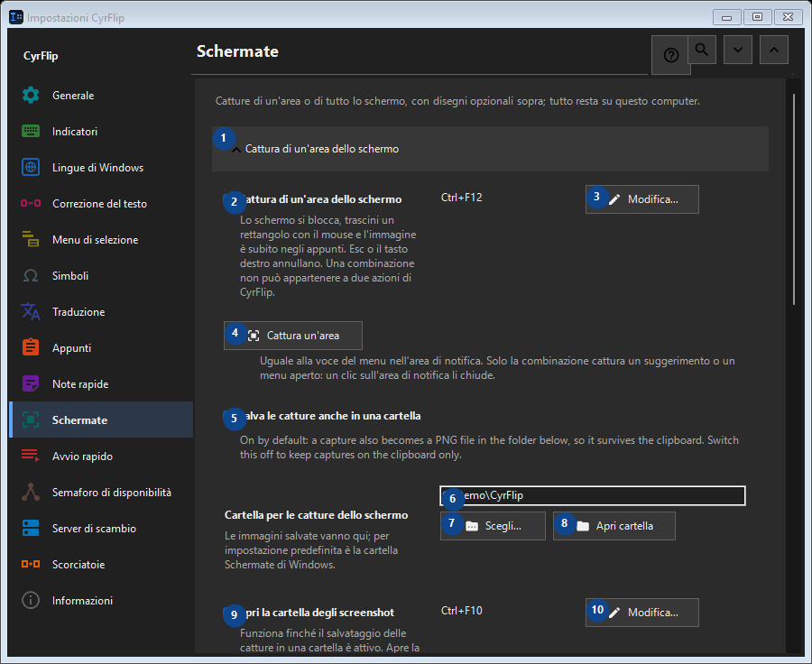Viewport: 812px width, 664px height.
Task: Click the help question mark icon
Action: point(670,55)
